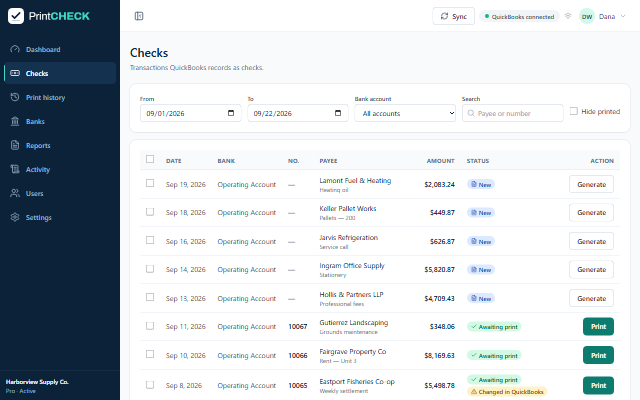Viewport: 640px width, 400px height.
Task: Click New status badge for Keller Pallet Works
Action: (x=481, y=213)
